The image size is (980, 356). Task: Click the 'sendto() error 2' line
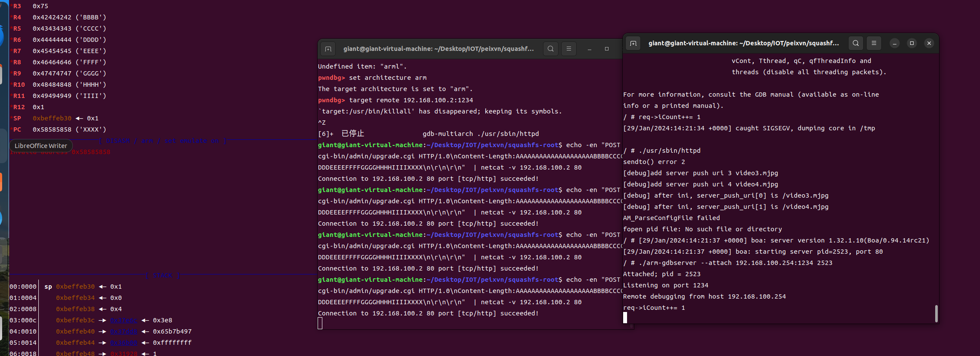tap(654, 162)
